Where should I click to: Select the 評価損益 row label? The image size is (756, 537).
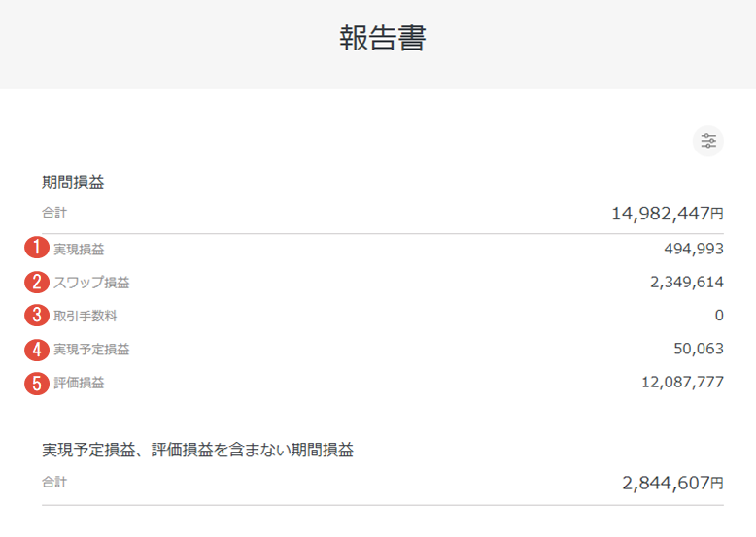[79, 383]
